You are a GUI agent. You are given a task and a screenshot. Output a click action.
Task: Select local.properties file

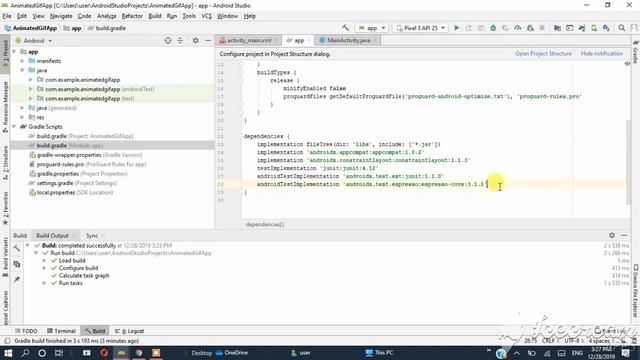tap(71, 193)
